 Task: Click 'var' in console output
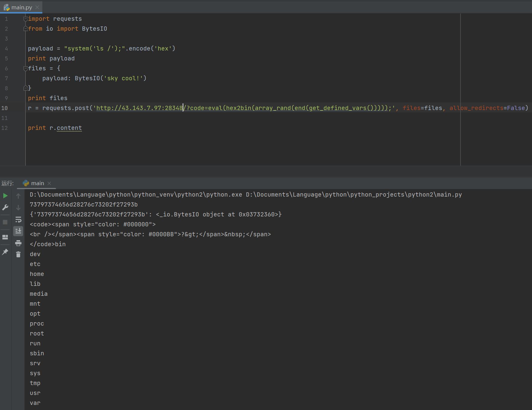[x=35, y=403]
